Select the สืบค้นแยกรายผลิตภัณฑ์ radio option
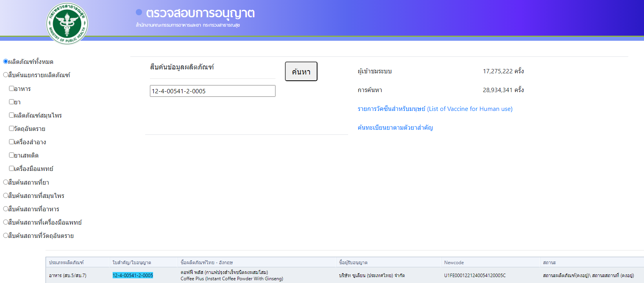644x283 pixels. (5, 75)
